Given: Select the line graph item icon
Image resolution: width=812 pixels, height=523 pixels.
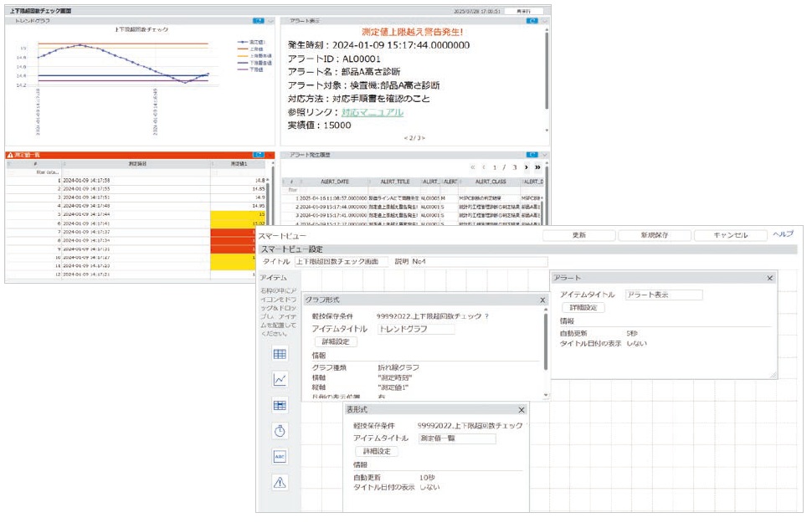Looking at the screenshot, I should (280, 379).
